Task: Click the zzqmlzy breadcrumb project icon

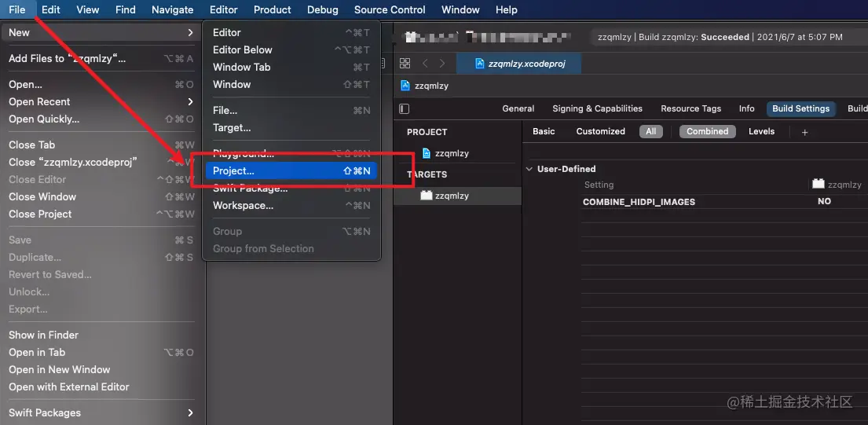Action: pyautogui.click(x=405, y=86)
